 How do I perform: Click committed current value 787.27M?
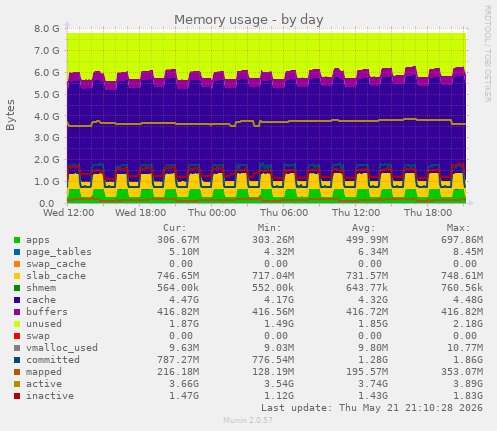pyautogui.click(x=178, y=360)
